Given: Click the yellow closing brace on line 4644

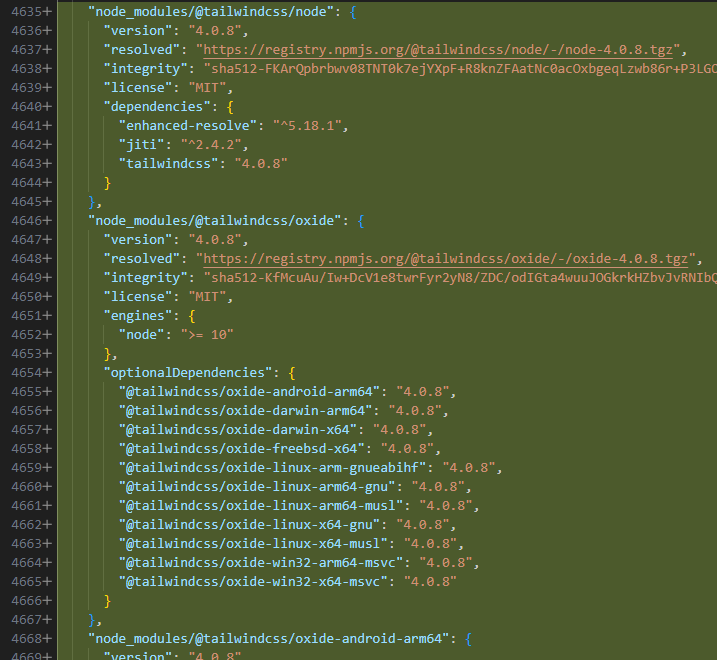Looking at the screenshot, I should 107,183.
